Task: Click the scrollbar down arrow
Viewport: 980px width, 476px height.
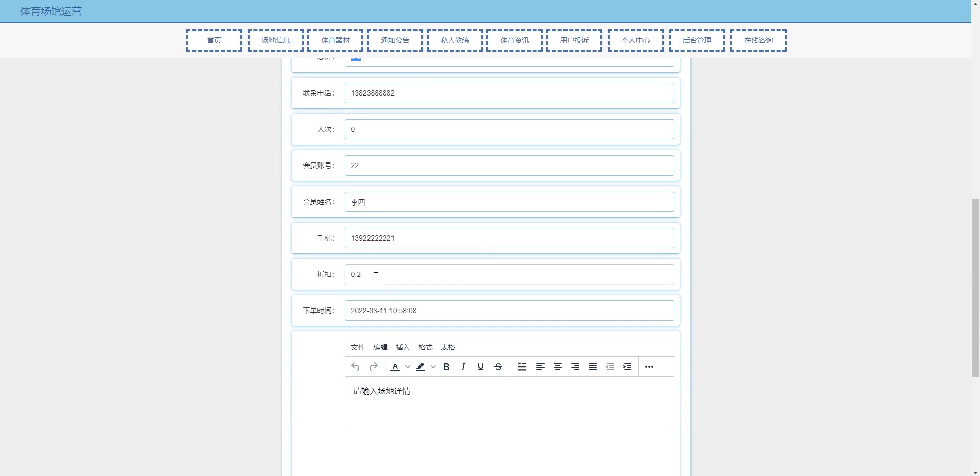Action: point(975,472)
